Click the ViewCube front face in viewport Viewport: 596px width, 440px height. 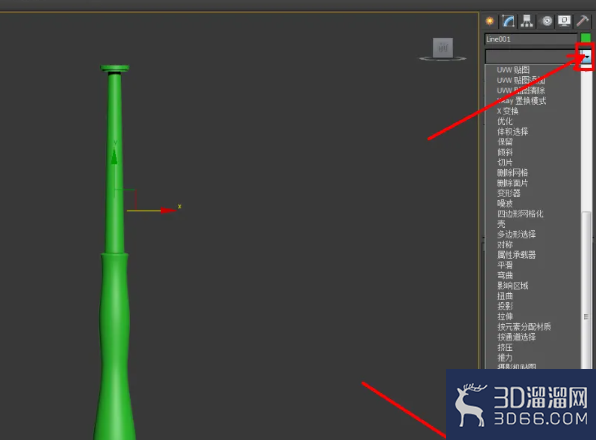click(x=443, y=48)
